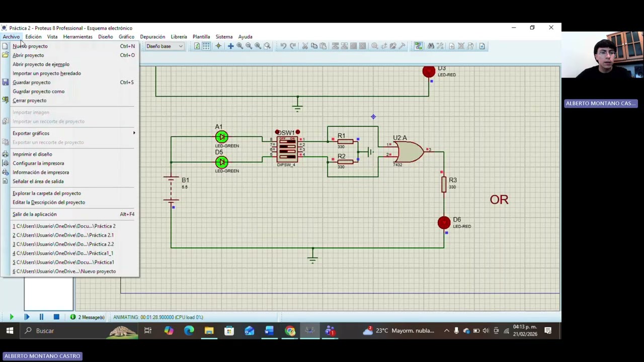The image size is (644, 362).
Task: Click the copy to clipboard icon
Action: pos(314,46)
